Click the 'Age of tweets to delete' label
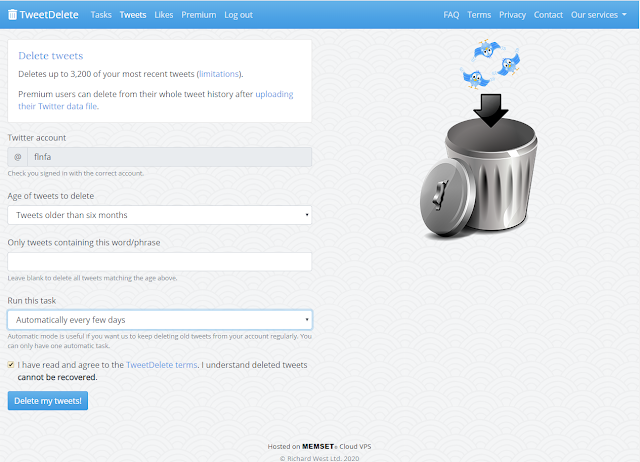This screenshot has width=640, height=462. (51, 196)
